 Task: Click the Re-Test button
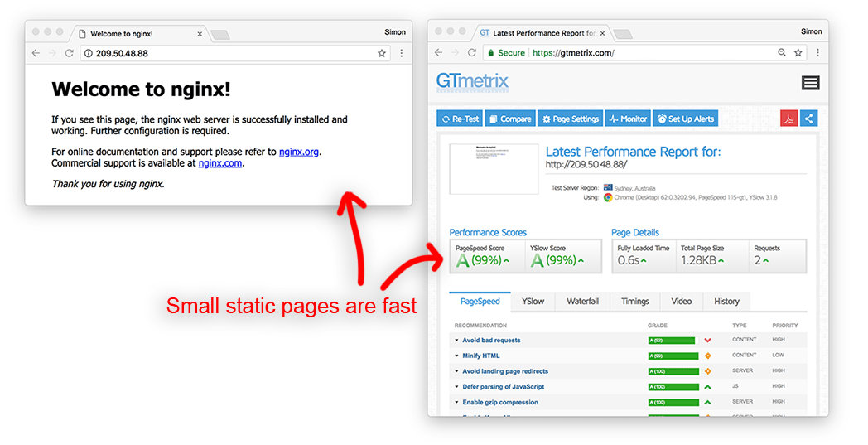tap(460, 119)
